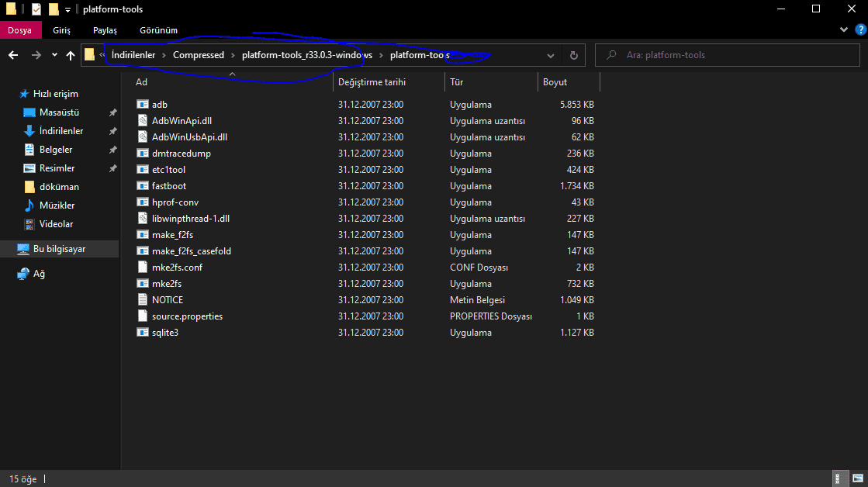This screenshot has width=868, height=487.
Task: Open İndirilenler in quick access
Action: point(61,131)
